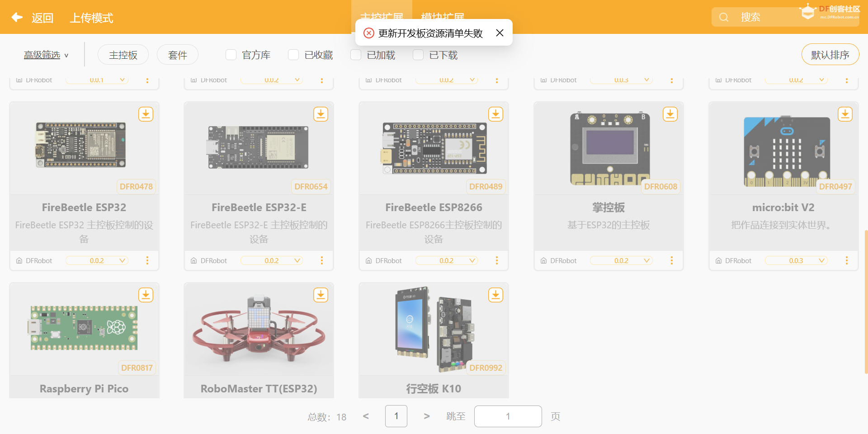Viewport: 868px width, 434px height.
Task: Expand the 高级筛选 filter
Action: 46,55
